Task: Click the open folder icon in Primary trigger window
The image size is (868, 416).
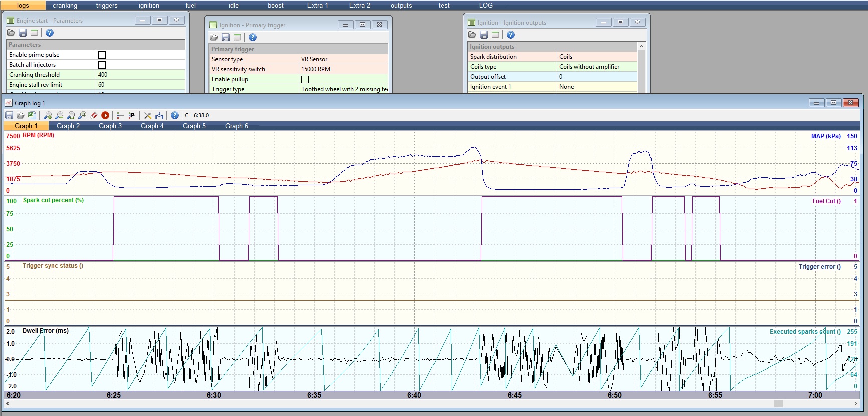Action: point(214,37)
